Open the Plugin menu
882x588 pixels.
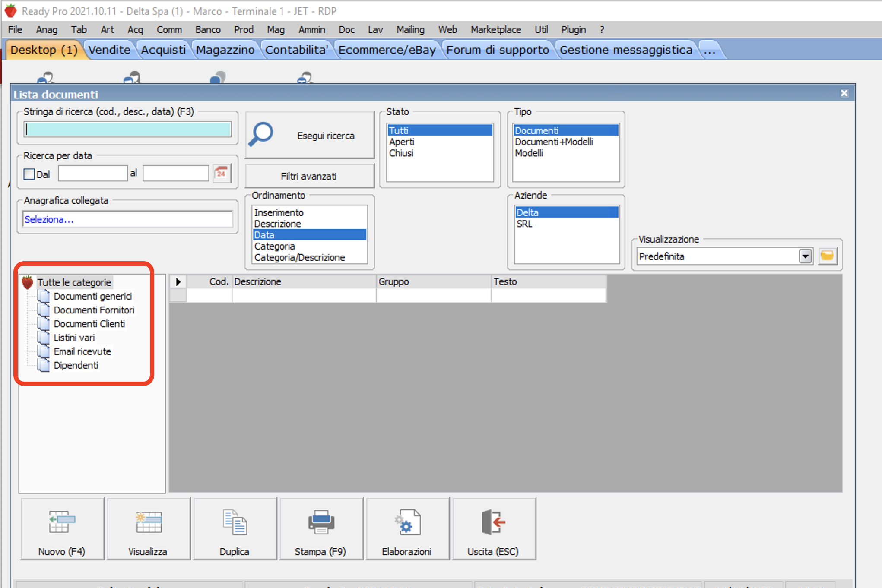(573, 29)
